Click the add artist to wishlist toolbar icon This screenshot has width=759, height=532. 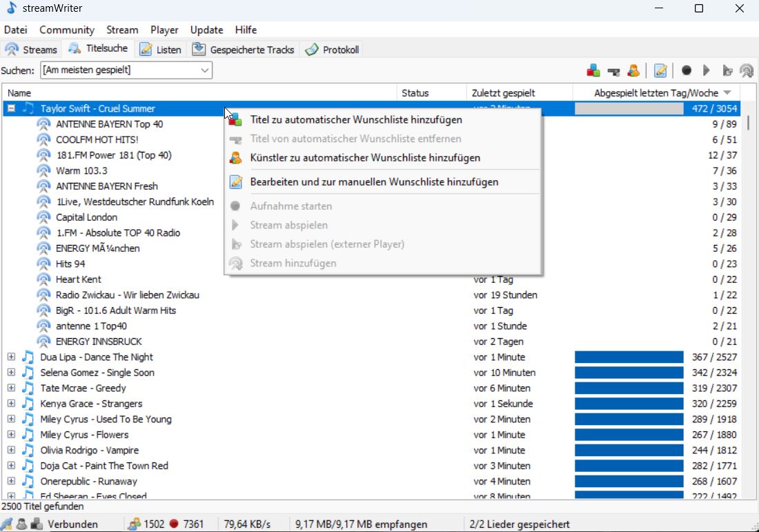click(633, 70)
